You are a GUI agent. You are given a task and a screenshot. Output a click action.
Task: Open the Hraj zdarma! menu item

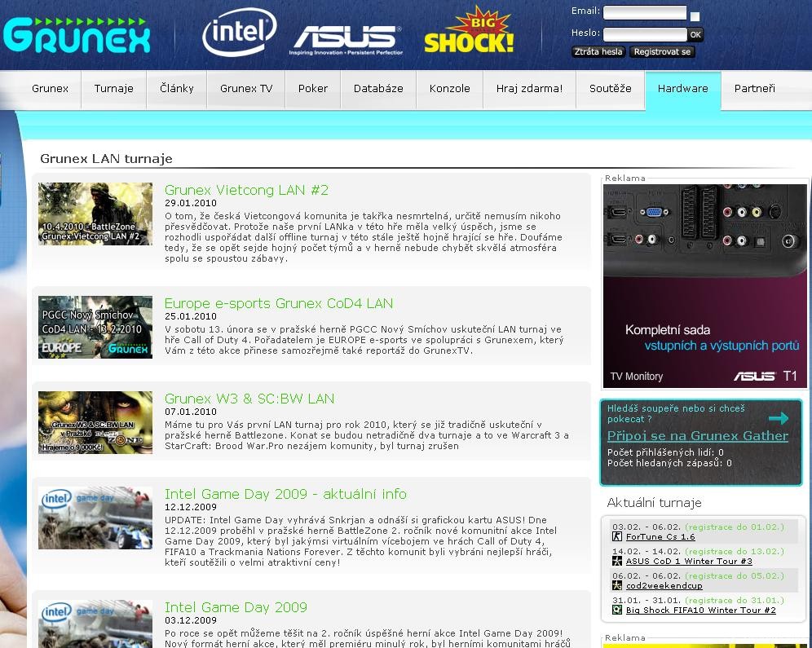tap(529, 89)
